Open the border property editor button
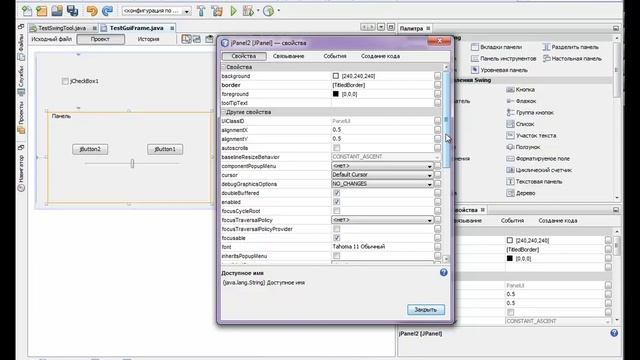Image resolution: width=640 pixels, height=360 pixels. 437,85
